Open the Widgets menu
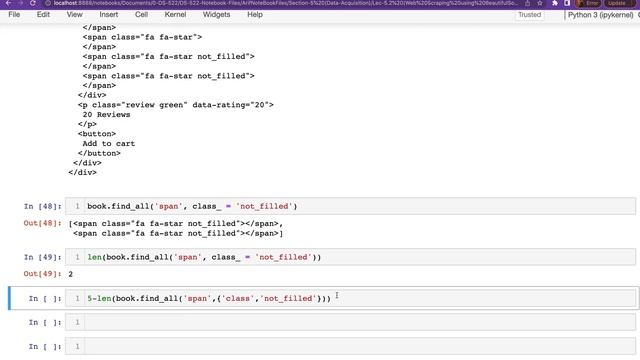This screenshot has width=640, height=360. (x=216, y=14)
